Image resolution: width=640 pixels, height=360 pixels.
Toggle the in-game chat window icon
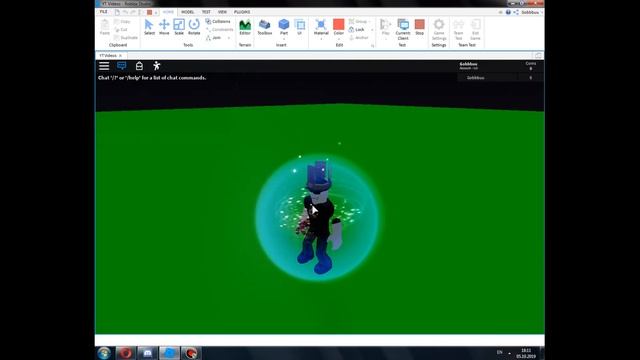point(122,66)
